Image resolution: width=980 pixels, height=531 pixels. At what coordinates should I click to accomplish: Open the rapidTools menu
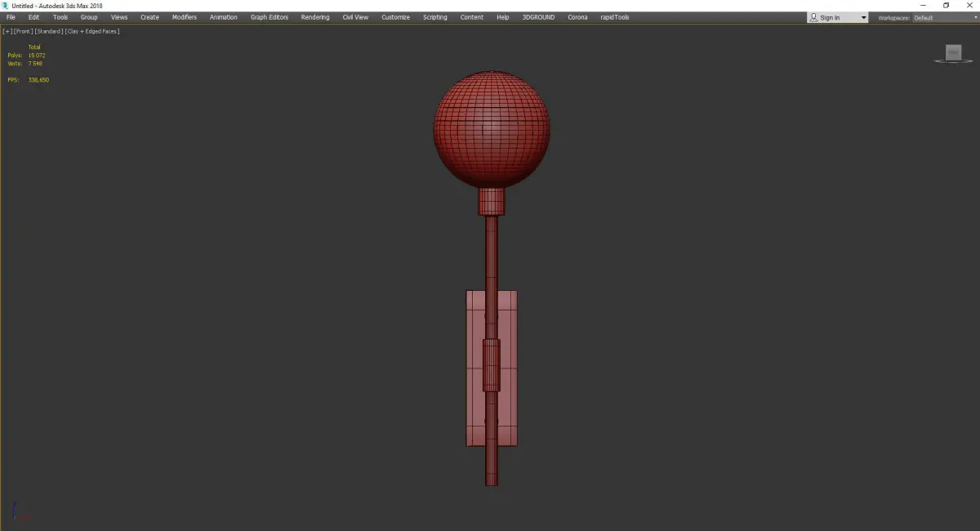pyautogui.click(x=615, y=17)
